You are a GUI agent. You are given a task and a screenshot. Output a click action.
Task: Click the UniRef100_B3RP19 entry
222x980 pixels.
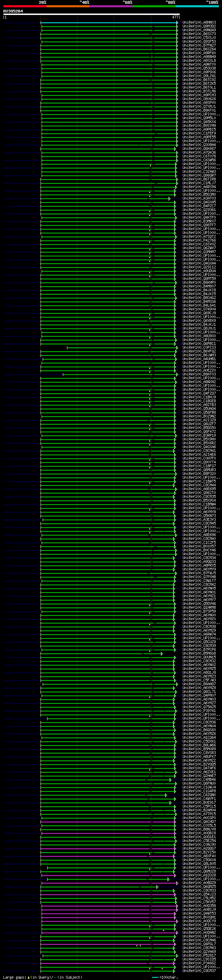[199, 435]
